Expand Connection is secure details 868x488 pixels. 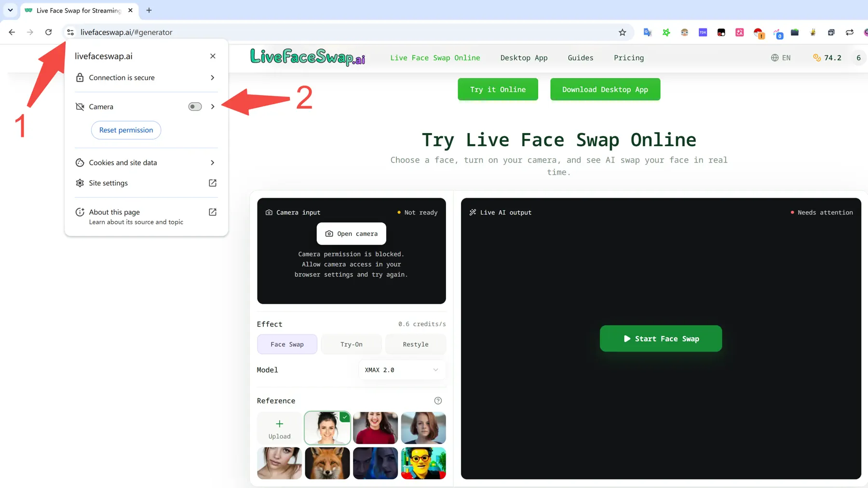pos(146,78)
